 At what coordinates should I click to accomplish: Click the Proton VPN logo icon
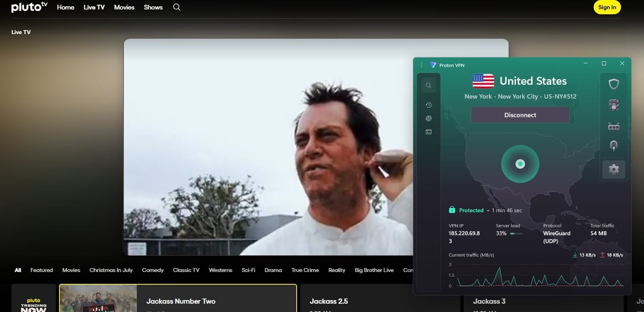[433, 65]
